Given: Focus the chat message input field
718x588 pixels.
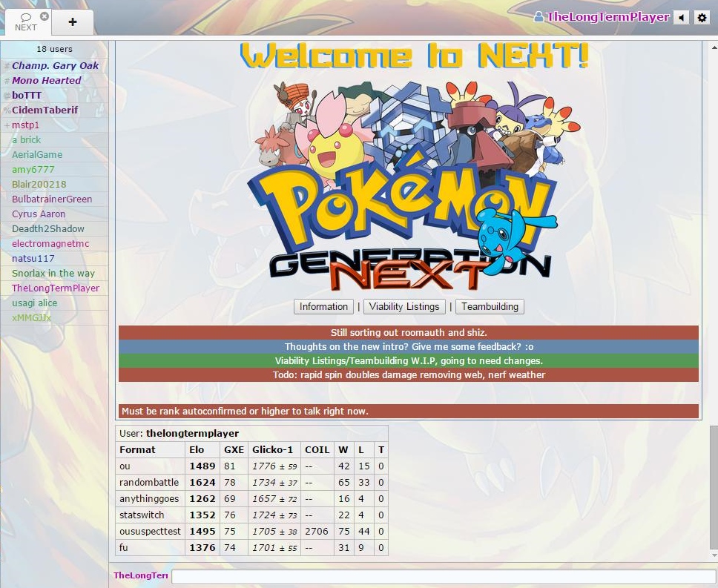Looking at the screenshot, I should [x=441, y=576].
